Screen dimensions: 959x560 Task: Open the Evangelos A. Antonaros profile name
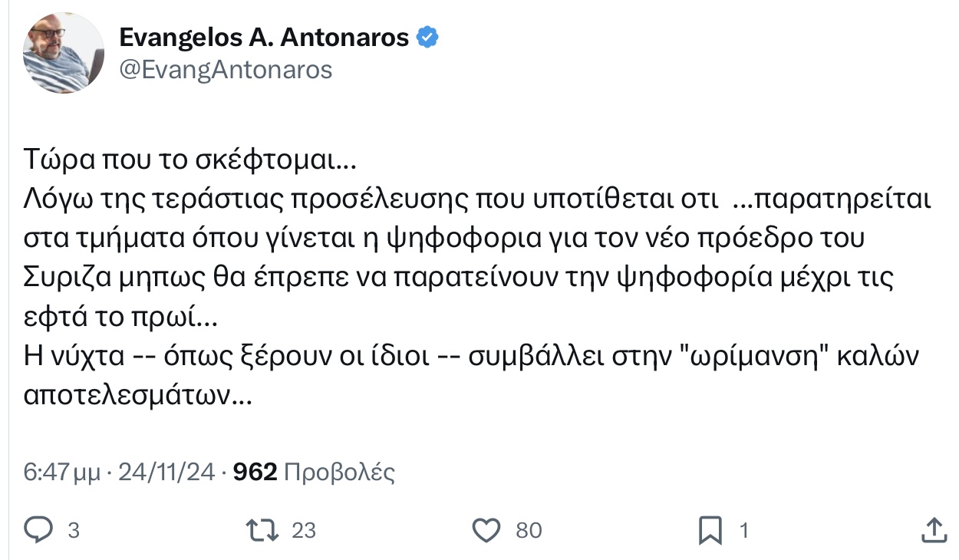tap(264, 37)
